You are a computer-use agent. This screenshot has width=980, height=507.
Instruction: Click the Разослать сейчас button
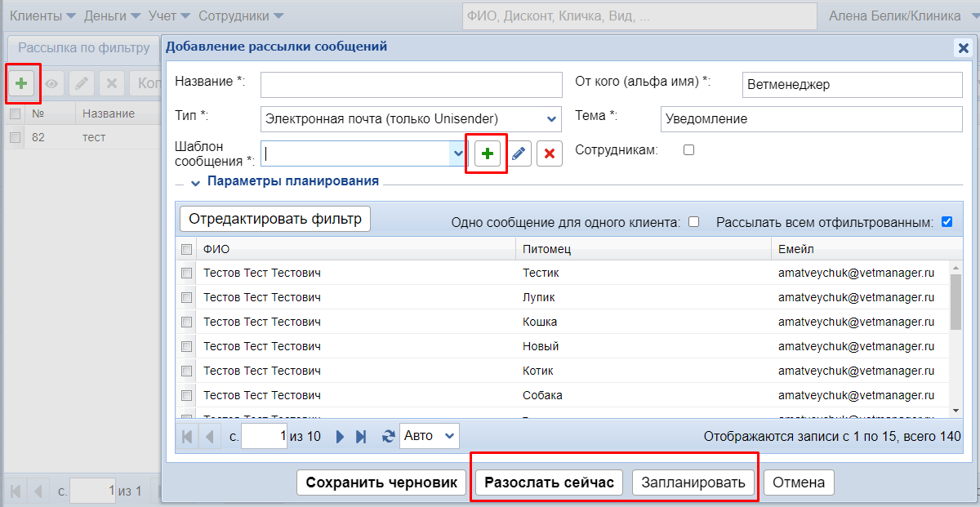[549, 483]
